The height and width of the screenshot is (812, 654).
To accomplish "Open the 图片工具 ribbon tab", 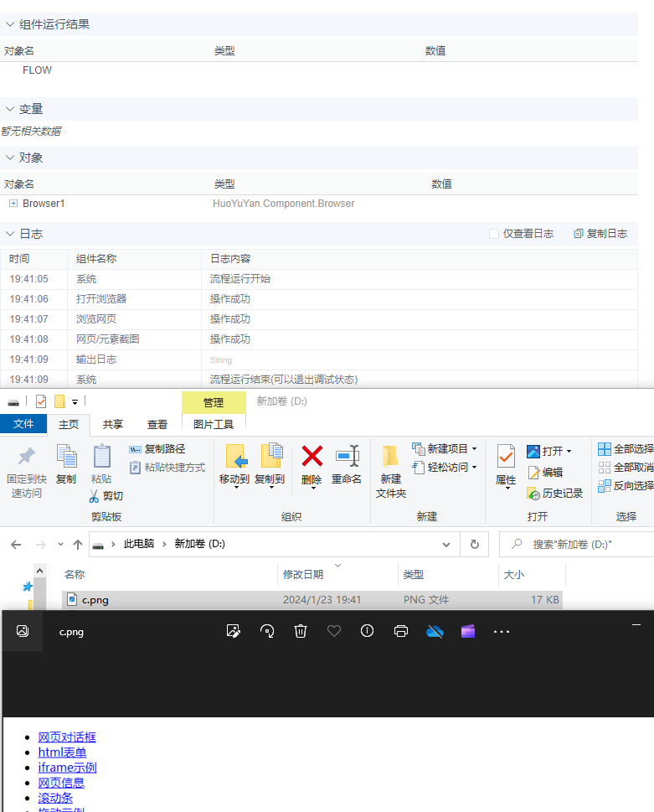I will [214, 425].
